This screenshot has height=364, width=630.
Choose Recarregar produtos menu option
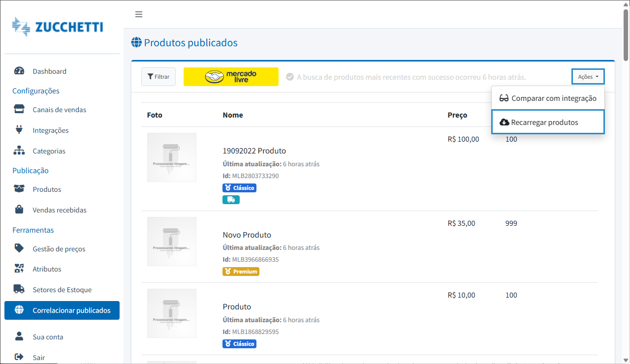tap(547, 122)
